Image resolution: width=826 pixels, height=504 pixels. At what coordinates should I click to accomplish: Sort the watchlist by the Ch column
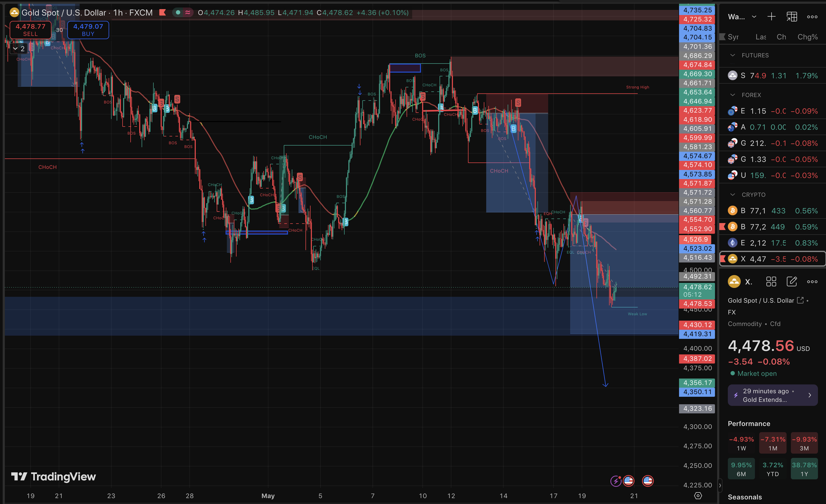tap(781, 37)
